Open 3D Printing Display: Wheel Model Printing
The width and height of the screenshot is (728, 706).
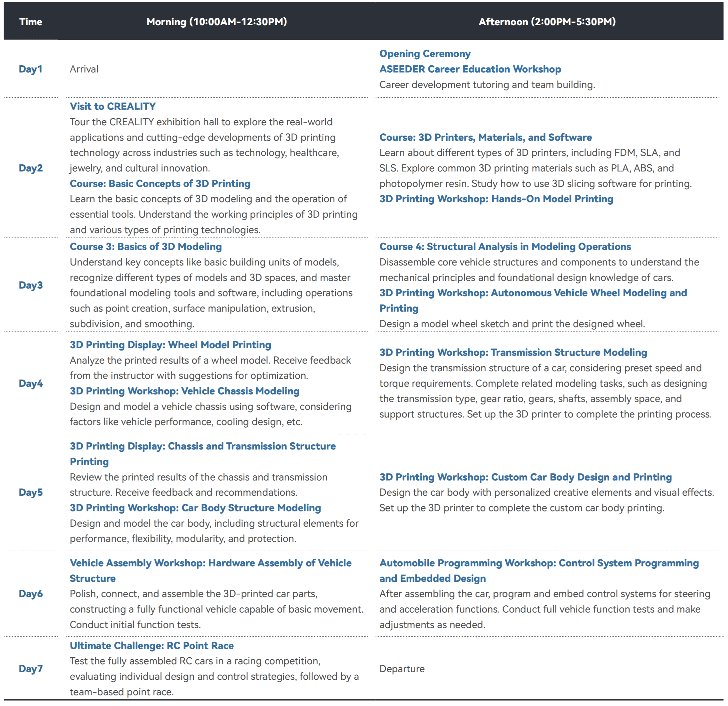click(x=170, y=345)
